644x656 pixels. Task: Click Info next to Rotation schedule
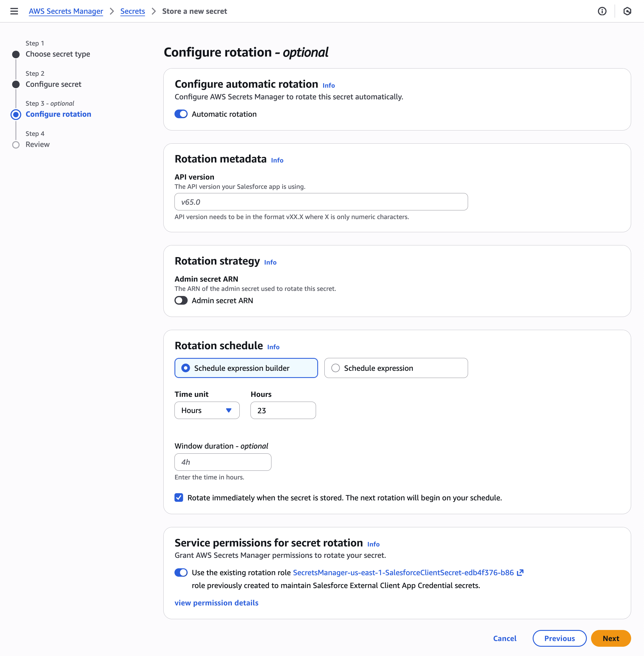tap(273, 347)
